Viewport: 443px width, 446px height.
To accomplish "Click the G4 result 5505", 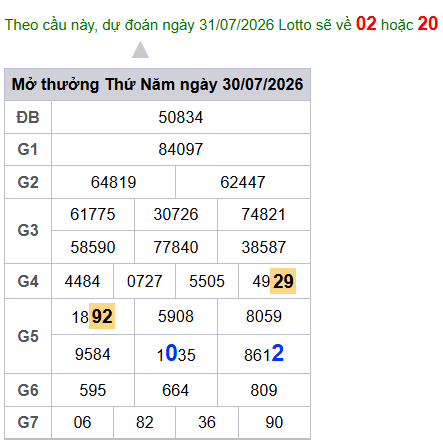I will click(207, 281).
